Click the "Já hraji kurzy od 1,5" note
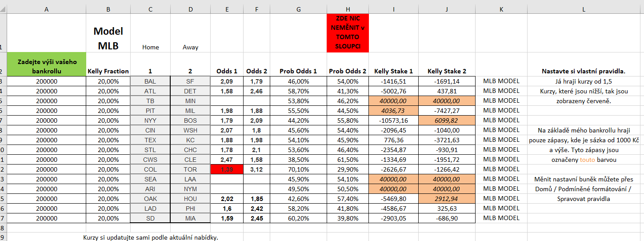This screenshot has width=644, height=241. pos(584,81)
